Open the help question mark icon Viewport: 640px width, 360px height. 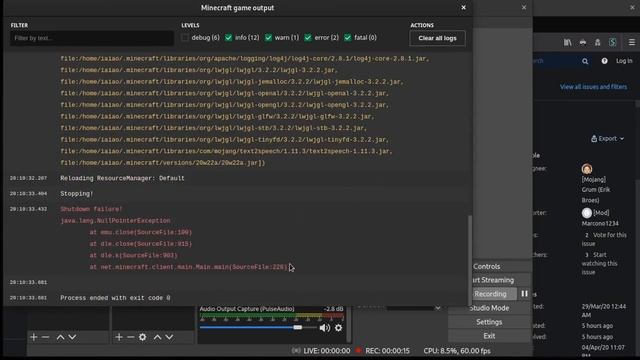coord(604,61)
